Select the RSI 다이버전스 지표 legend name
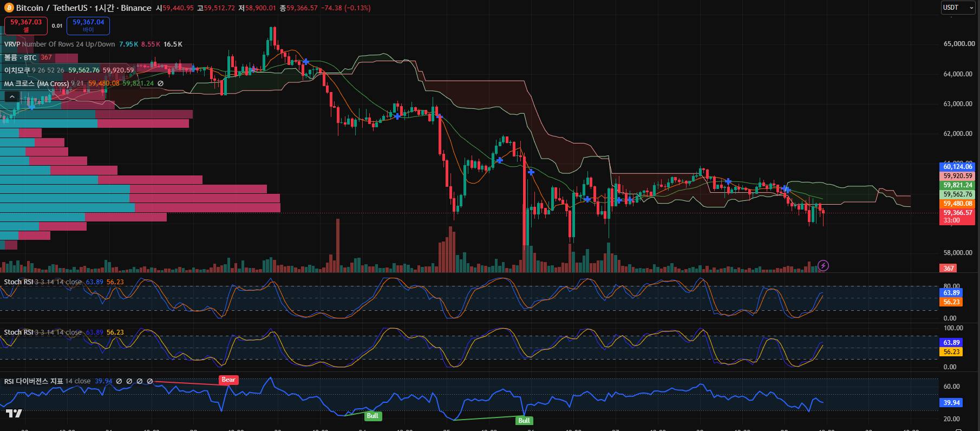The height and width of the screenshot is (431, 980). tap(34, 381)
